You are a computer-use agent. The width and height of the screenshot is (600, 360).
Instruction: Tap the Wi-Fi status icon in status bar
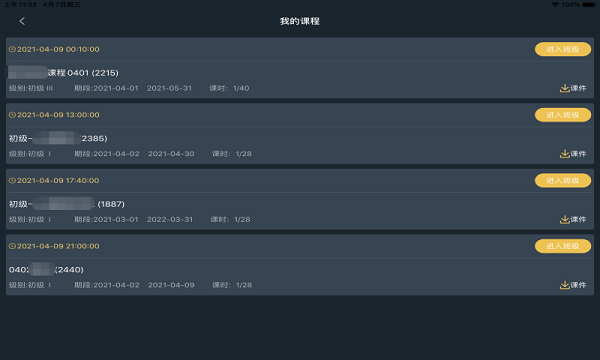(555, 5)
